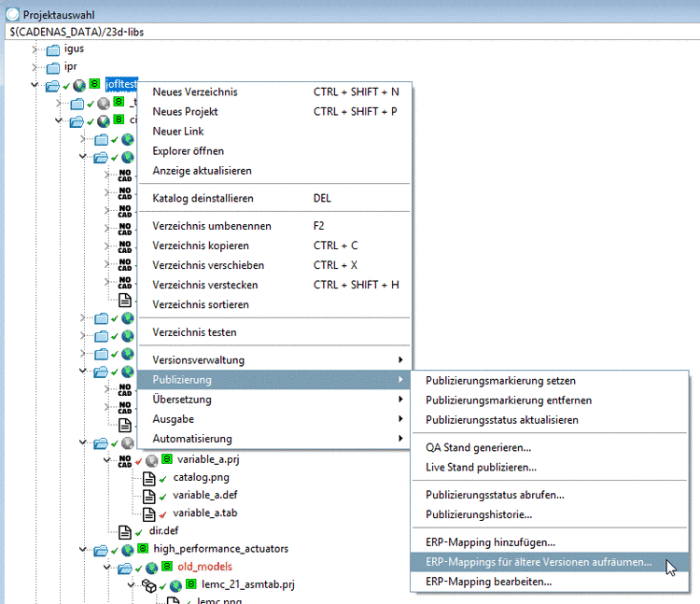Image resolution: width=700 pixels, height=604 pixels.
Task: Select Neuer Link menu entry
Action: click(274, 132)
